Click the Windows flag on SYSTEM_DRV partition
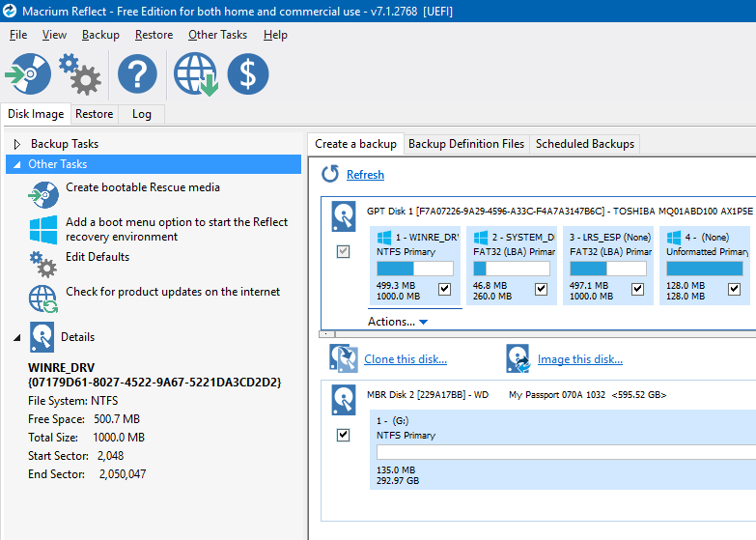This screenshot has height=540, width=756. (481, 238)
